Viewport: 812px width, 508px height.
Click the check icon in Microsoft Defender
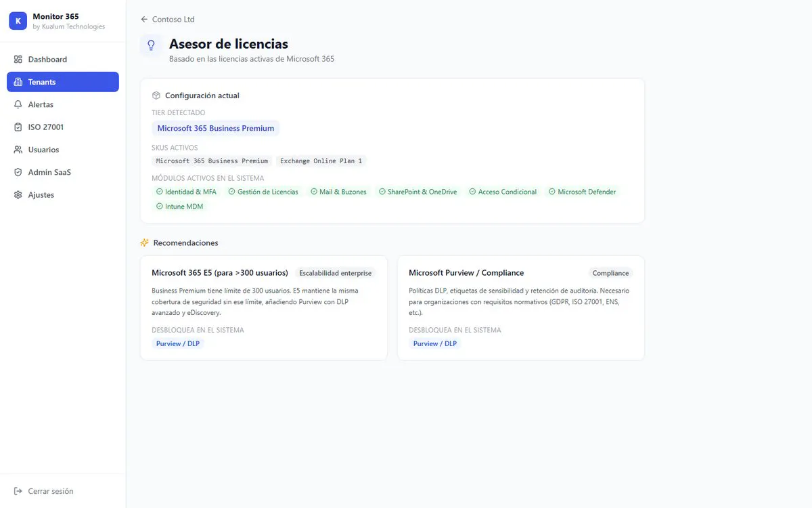(x=552, y=192)
